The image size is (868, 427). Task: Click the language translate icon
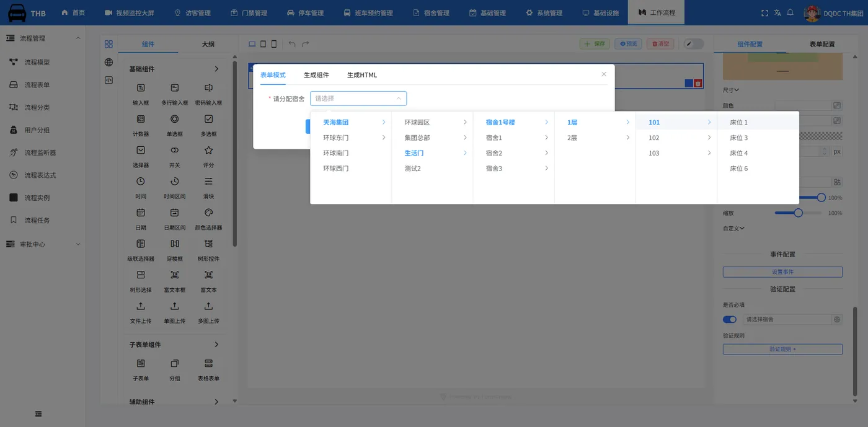click(777, 12)
